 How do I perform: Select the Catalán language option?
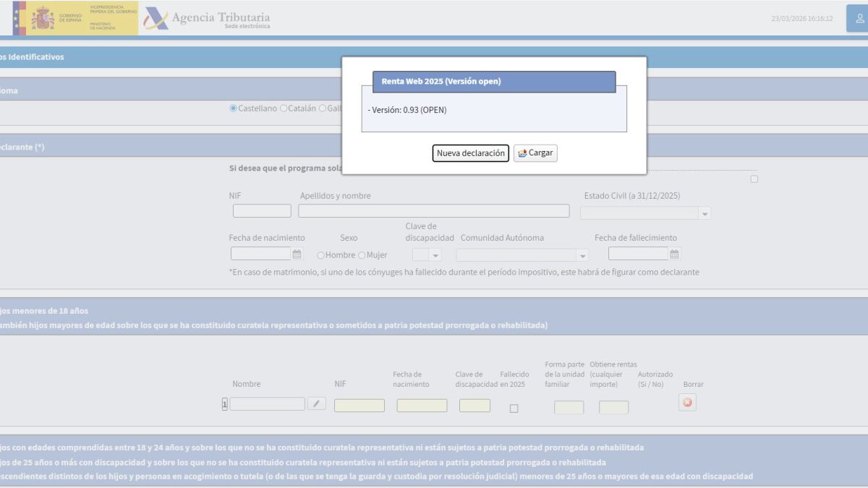point(284,108)
